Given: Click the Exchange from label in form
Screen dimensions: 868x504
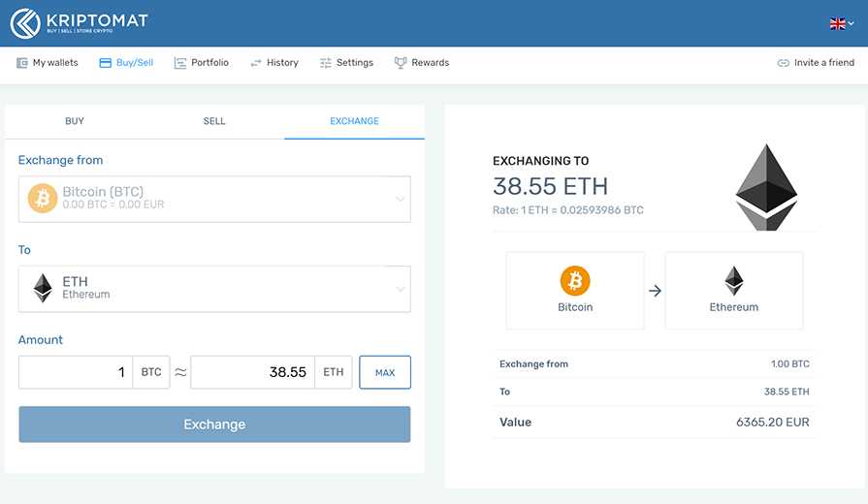Looking at the screenshot, I should pos(60,160).
